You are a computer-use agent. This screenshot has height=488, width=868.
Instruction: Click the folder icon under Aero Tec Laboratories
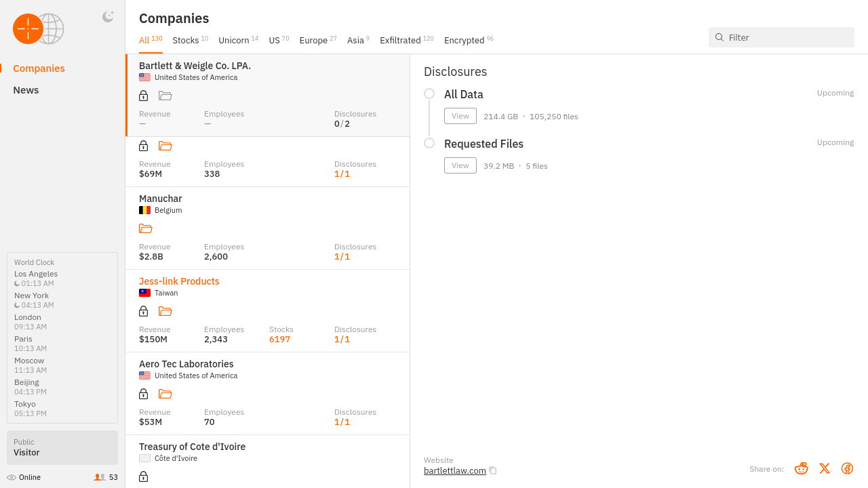[x=165, y=394]
